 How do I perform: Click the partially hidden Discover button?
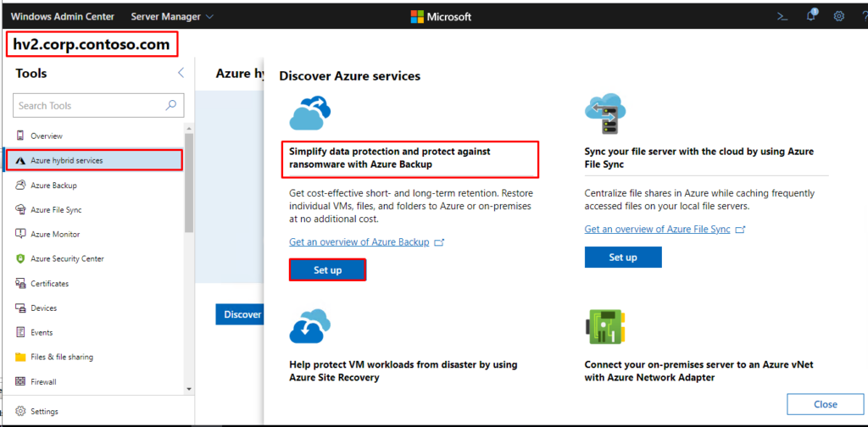click(x=240, y=314)
